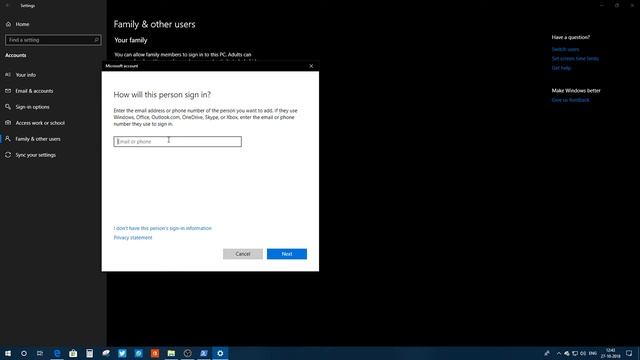The height and width of the screenshot is (360, 640).
Task: Click the active Settings gear taskbar icon
Action: coord(220,353)
